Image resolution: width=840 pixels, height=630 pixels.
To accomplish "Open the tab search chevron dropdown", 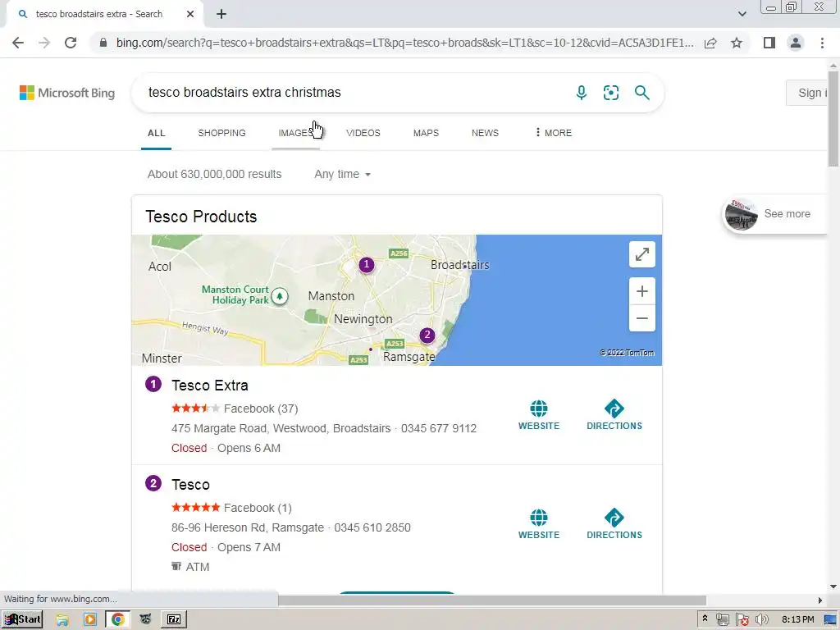I will point(742,14).
